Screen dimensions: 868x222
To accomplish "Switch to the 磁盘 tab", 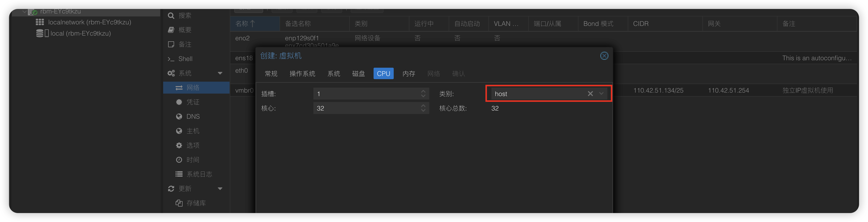I will [x=359, y=74].
